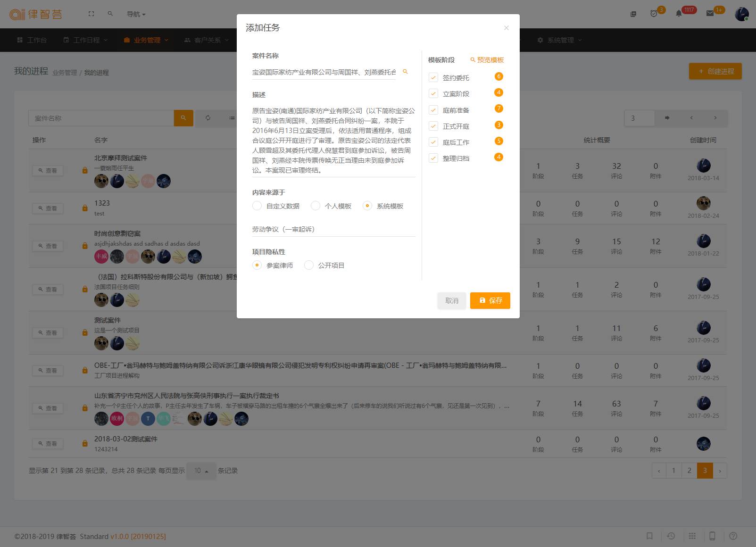Click the 保存 button

(x=490, y=300)
